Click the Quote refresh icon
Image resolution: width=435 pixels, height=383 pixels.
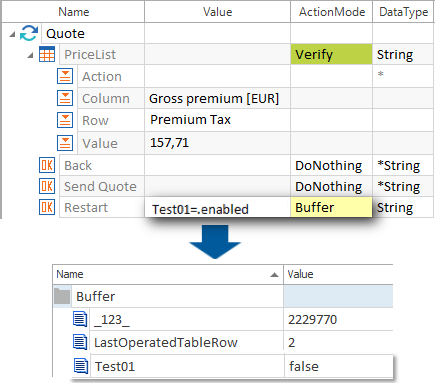pos(29,33)
